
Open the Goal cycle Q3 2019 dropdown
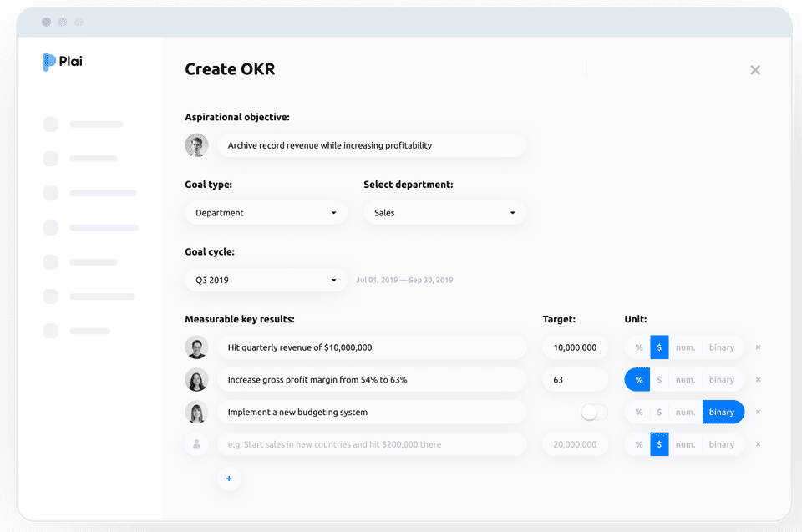click(266, 280)
